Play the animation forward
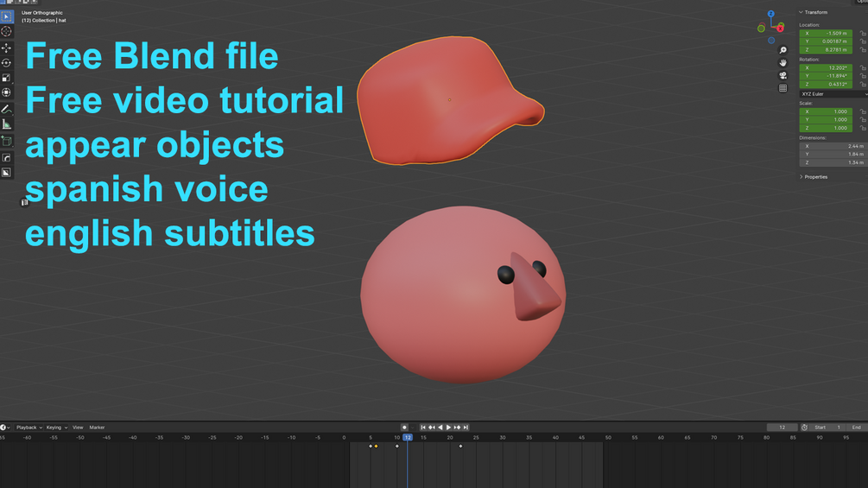 tap(448, 428)
